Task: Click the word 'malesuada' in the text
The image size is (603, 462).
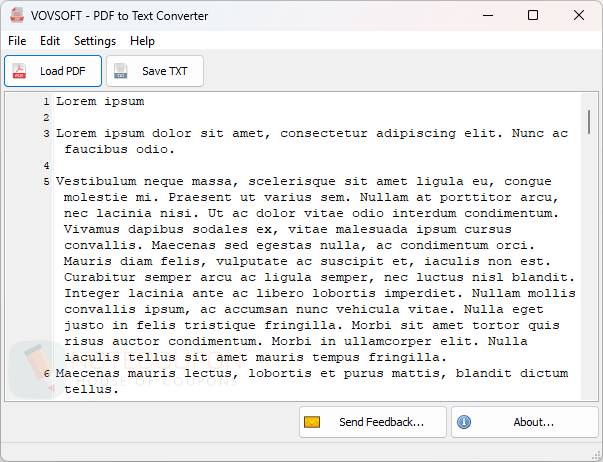Action: [x=372, y=229]
